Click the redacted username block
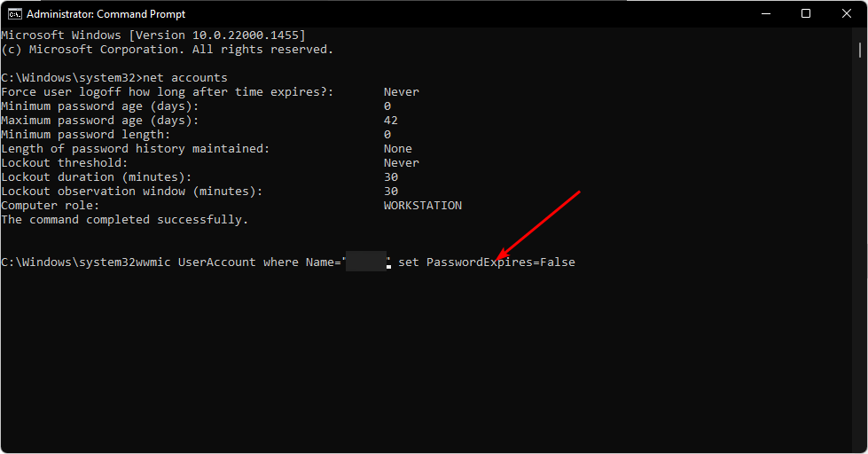Viewport: 868px width, 454px height. pyautogui.click(x=366, y=262)
